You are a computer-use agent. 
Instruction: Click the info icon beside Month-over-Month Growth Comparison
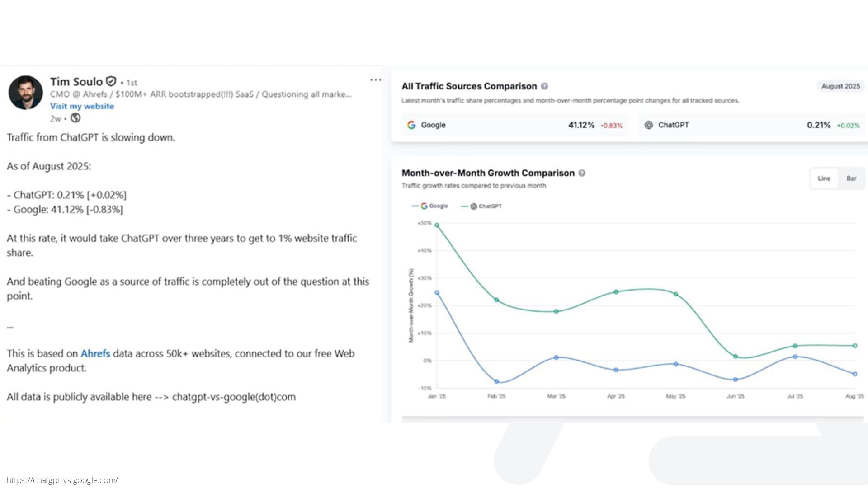(x=582, y=173)
